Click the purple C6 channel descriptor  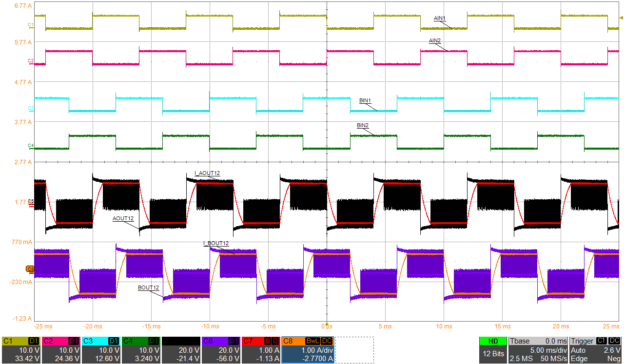221,350
